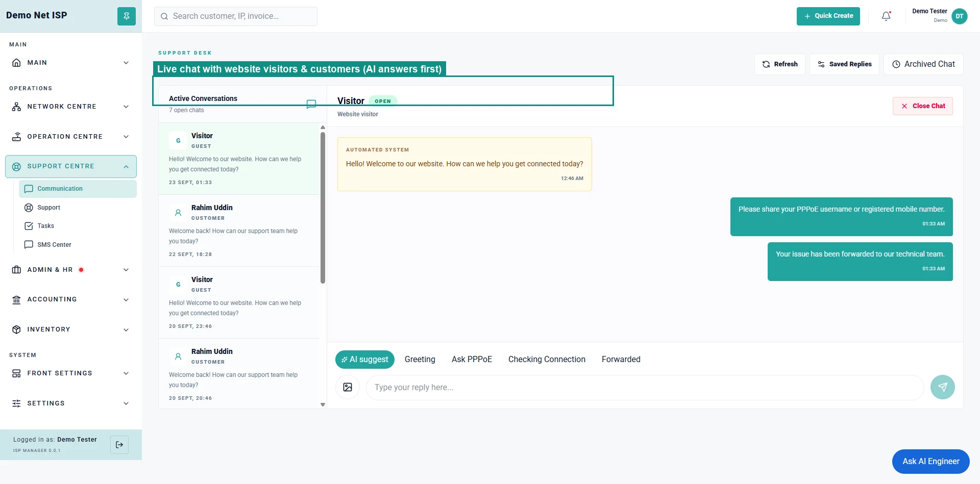
Task: Click the Main home icon in sidebar
Action: click(16, 63)
